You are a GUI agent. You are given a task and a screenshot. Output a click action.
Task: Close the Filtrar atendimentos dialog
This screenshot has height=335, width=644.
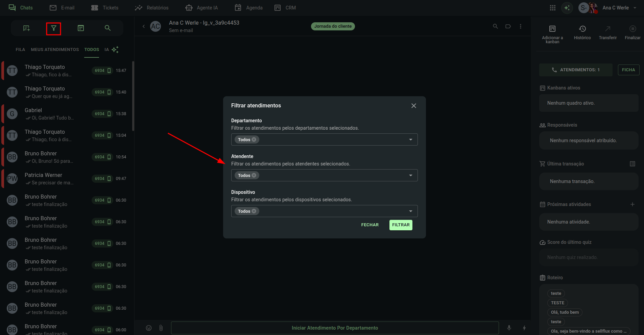(x=413, y=106)
